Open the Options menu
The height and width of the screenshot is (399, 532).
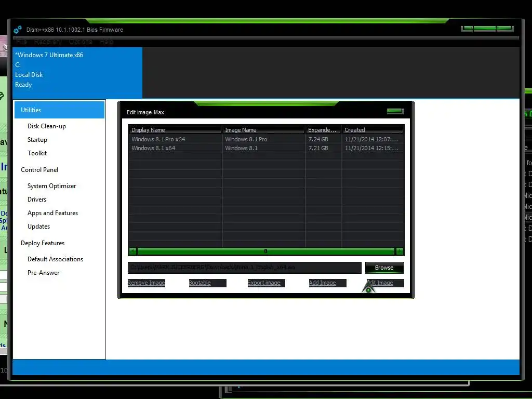point(81,42)
